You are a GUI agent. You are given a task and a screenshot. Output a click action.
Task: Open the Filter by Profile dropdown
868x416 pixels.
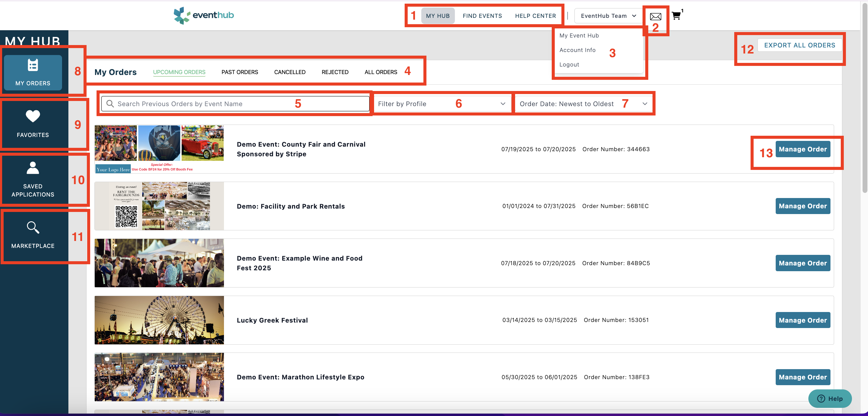tap(442, 104)
